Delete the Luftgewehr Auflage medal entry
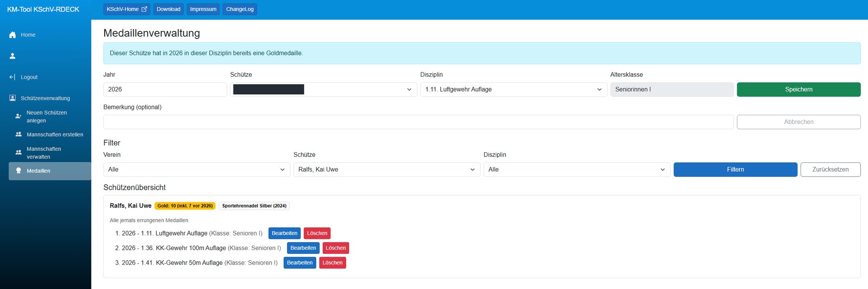 317,233
